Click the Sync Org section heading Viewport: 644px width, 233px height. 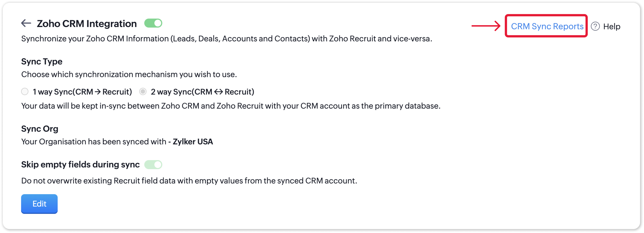(40, 129)
